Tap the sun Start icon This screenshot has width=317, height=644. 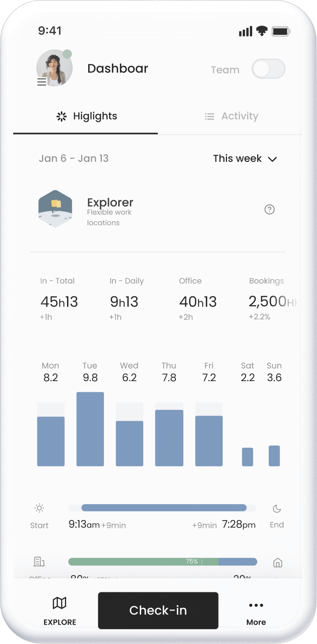pos(39,509)
